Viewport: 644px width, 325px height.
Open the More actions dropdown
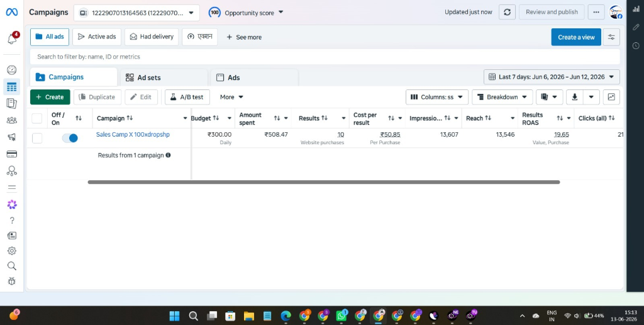[231, 97]
